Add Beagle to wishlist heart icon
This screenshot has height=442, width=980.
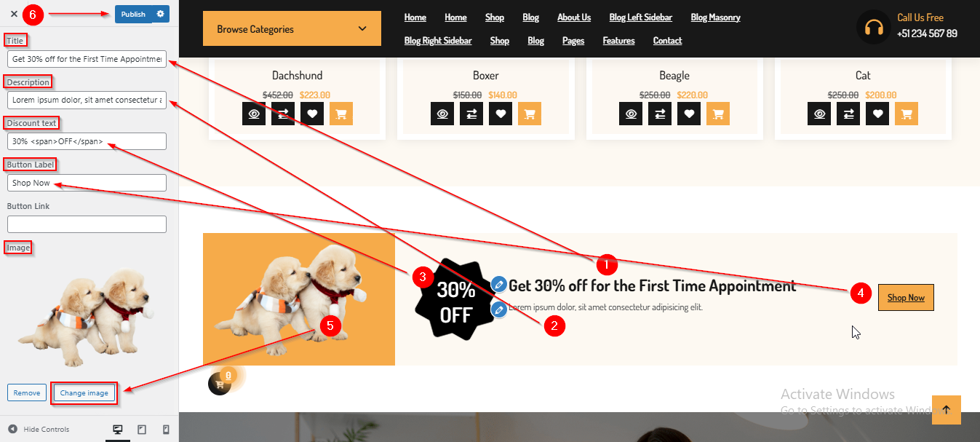689,114
